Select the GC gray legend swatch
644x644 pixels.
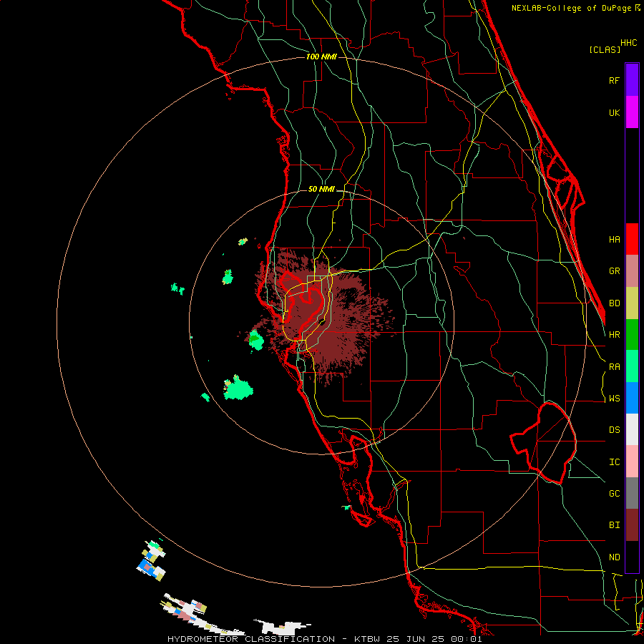(632, 493)
